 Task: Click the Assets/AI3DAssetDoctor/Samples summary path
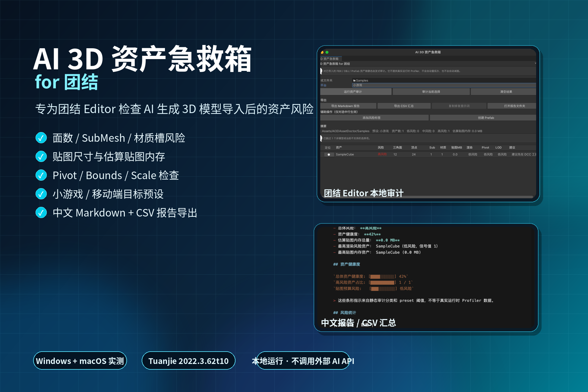pos(346,131)
